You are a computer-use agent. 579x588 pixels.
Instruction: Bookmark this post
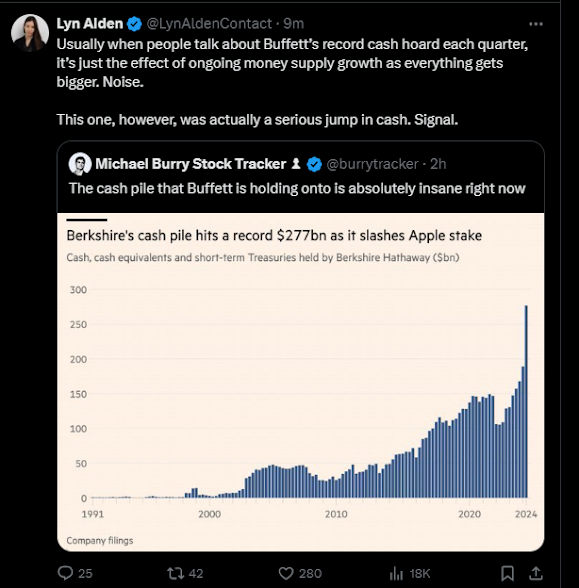pos(507,573)
